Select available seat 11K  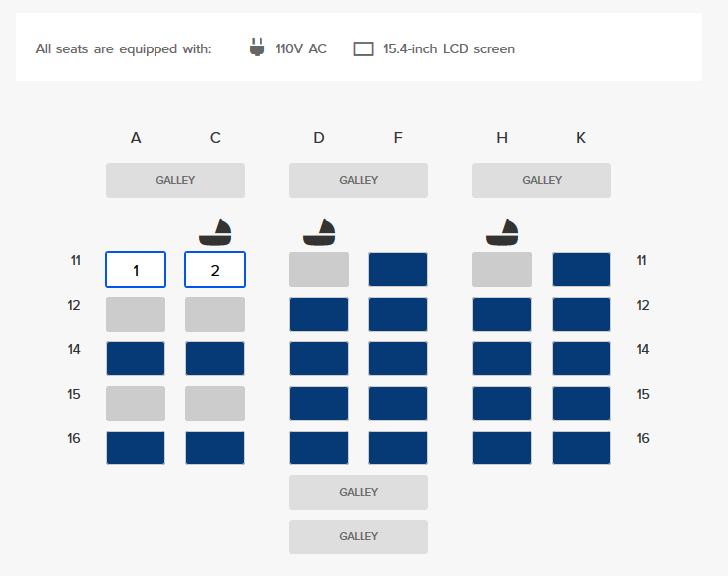click(x=581, y=270)
